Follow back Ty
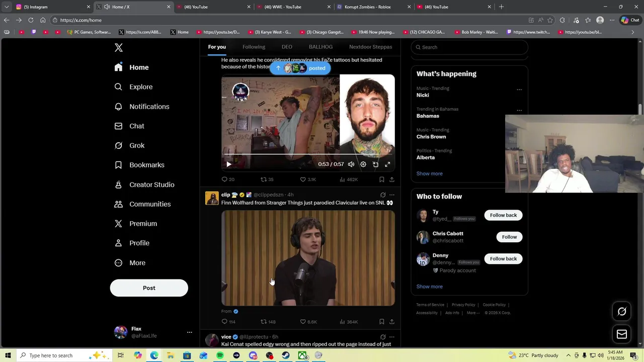Viewport: 644px width, 362px height. point(503,215)
